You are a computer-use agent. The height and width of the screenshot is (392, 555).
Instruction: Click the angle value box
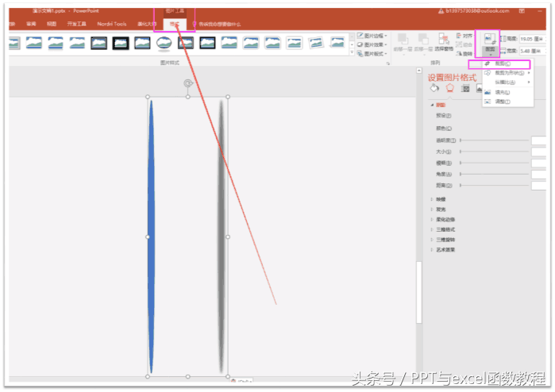(x=538, y=174)
